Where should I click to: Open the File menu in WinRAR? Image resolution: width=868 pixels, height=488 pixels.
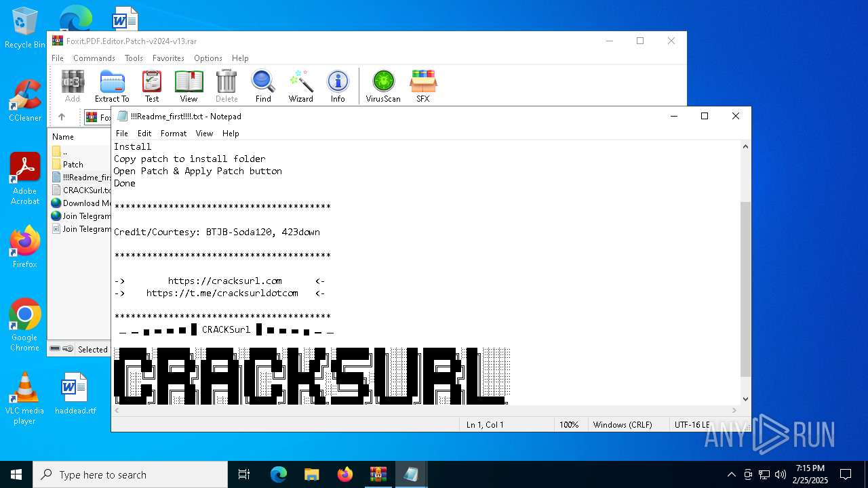click(58, 58)
